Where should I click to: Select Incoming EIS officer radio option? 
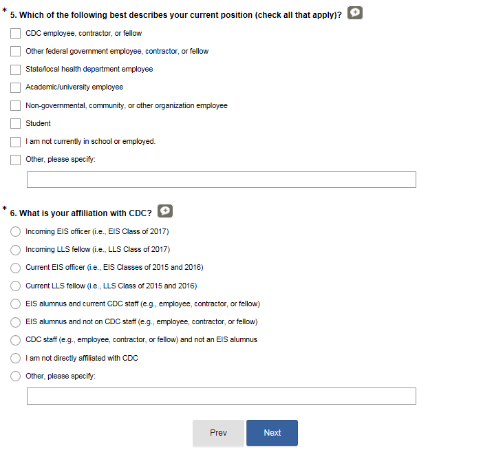(x=15, y=232)
